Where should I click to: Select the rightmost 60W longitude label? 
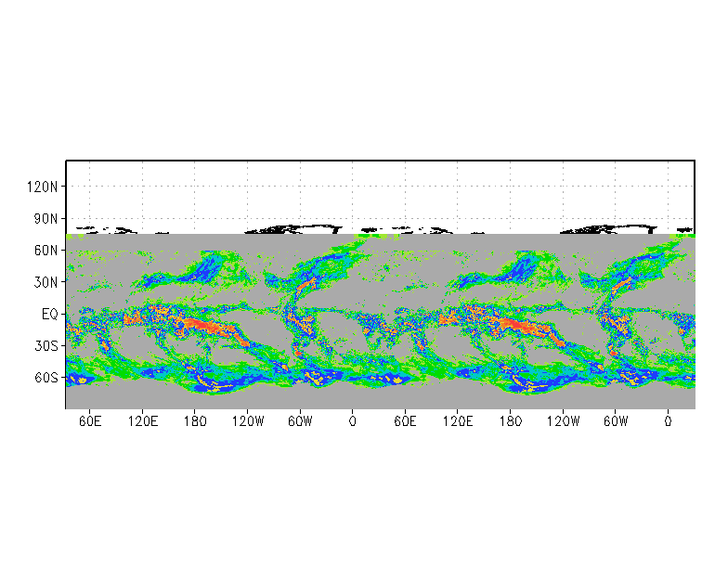pyautogui.click(x=615, y=421)
